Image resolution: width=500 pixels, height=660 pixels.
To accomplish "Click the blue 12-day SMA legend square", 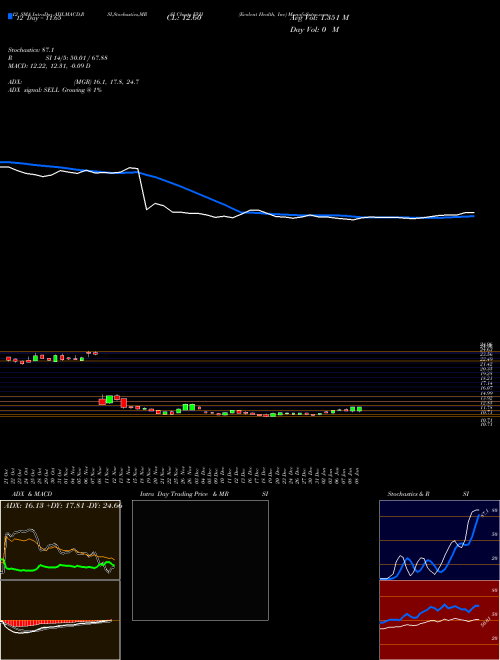I will (x=10, y=16).
